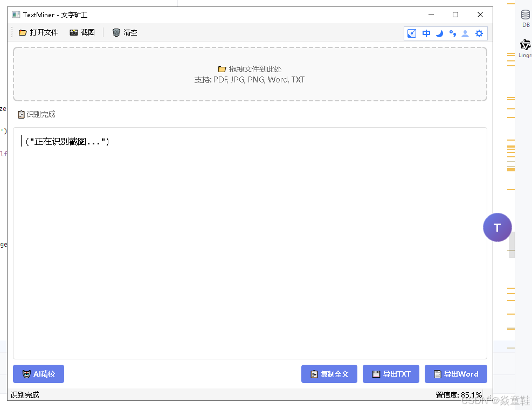
Task: Click the purple floating T button
Action: [498, 227]
